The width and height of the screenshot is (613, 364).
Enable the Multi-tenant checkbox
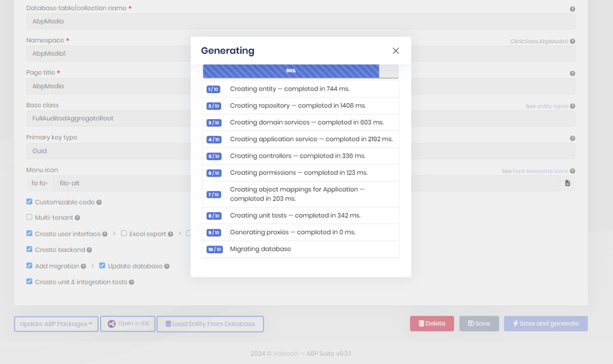(30, 218)
